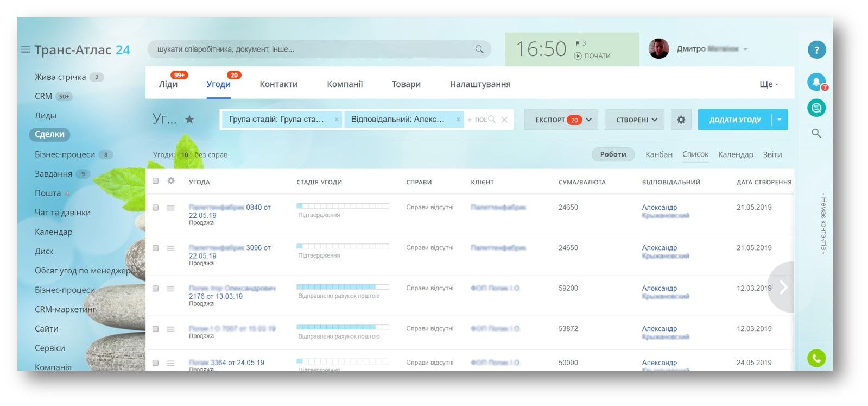Click the top search input field
The image size is (868, 406).
(312, 49)
